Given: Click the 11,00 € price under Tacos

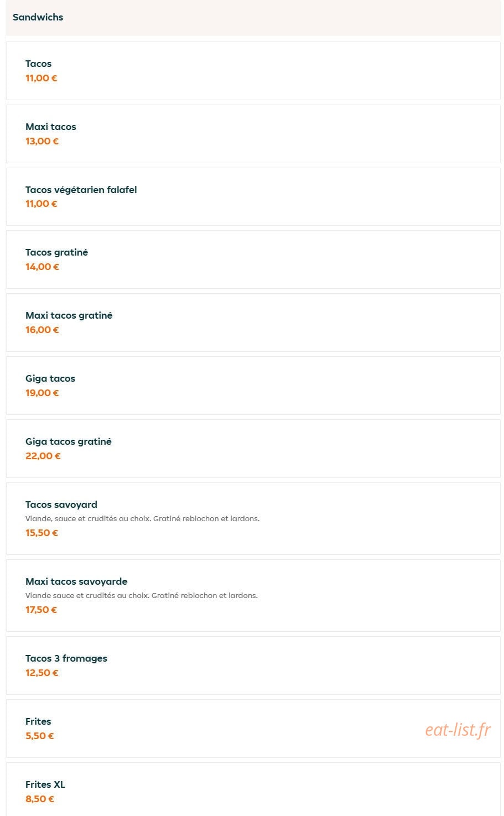Looking at the screenshot, I should coord(41,78).
